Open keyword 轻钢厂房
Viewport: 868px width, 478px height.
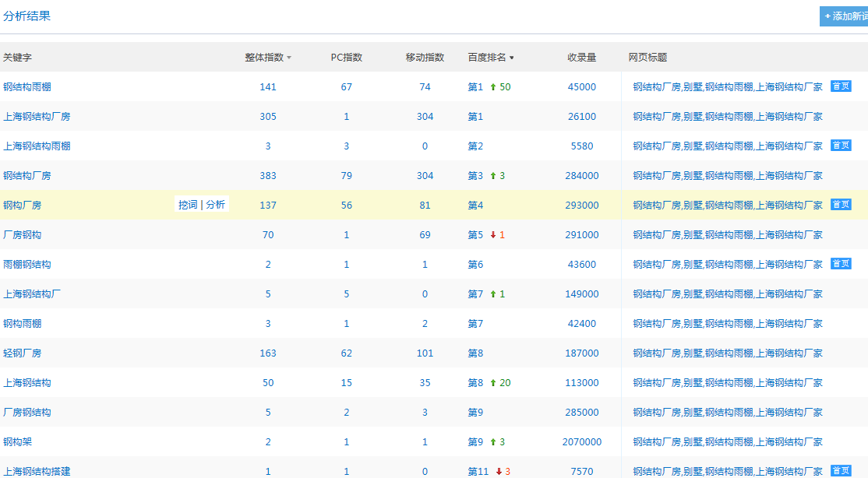pyautogui.click(x=22, y=353)
